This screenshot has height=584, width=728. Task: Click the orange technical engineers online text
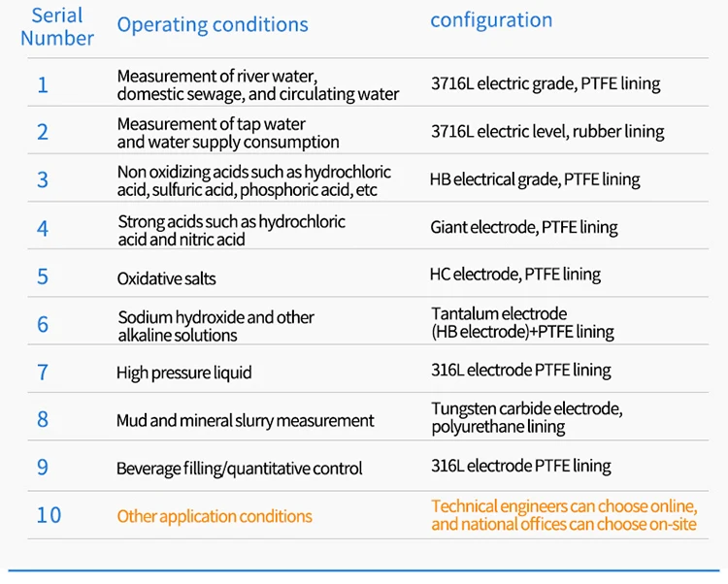564,515
